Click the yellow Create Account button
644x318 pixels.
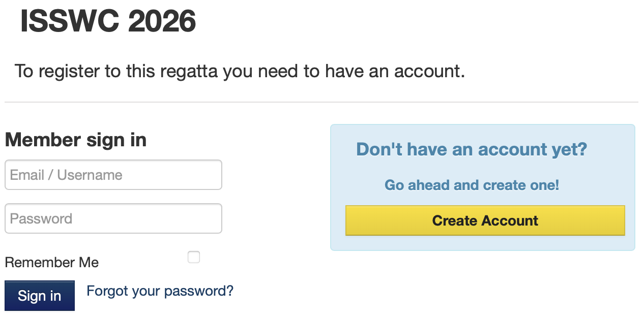click(485, 220)
